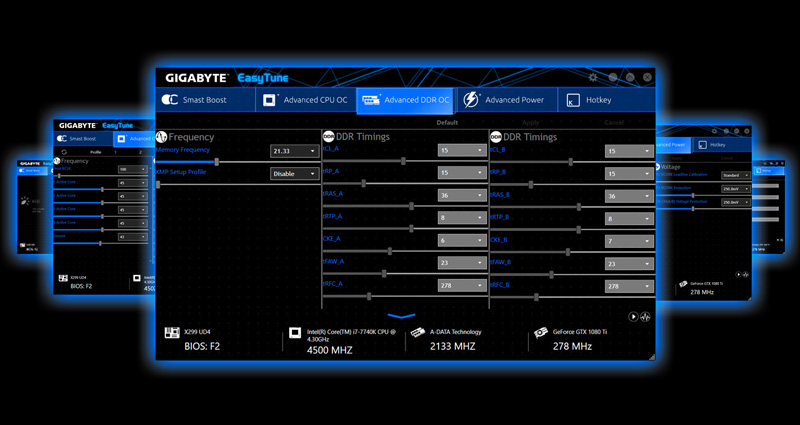The width and height of the screenshot is (800, 425).
Task: Click the Apply button in the main window
Action: 531,122
